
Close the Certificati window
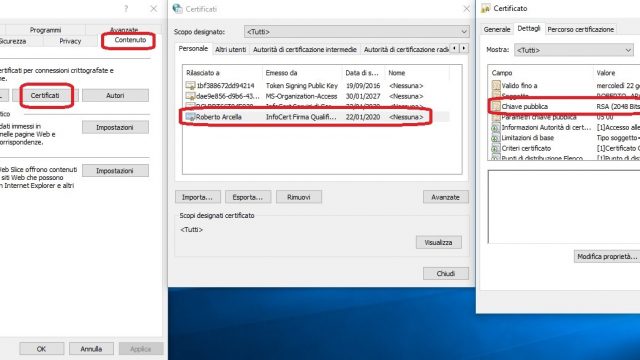click(467, 9)
